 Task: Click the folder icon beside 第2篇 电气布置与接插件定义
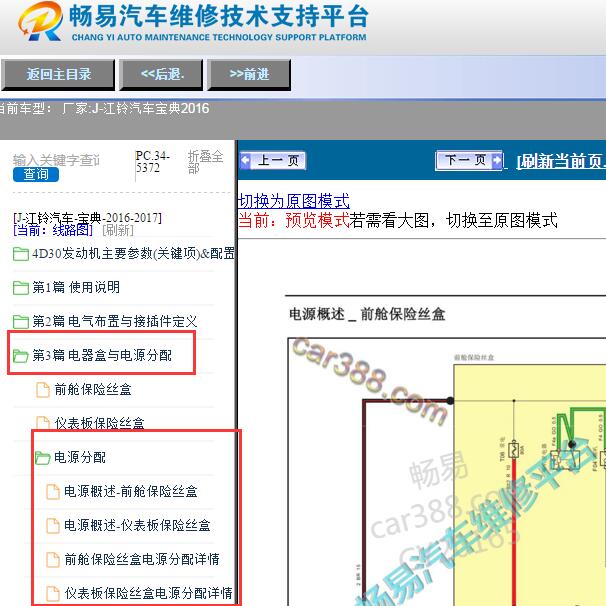[x=20, y=321]
